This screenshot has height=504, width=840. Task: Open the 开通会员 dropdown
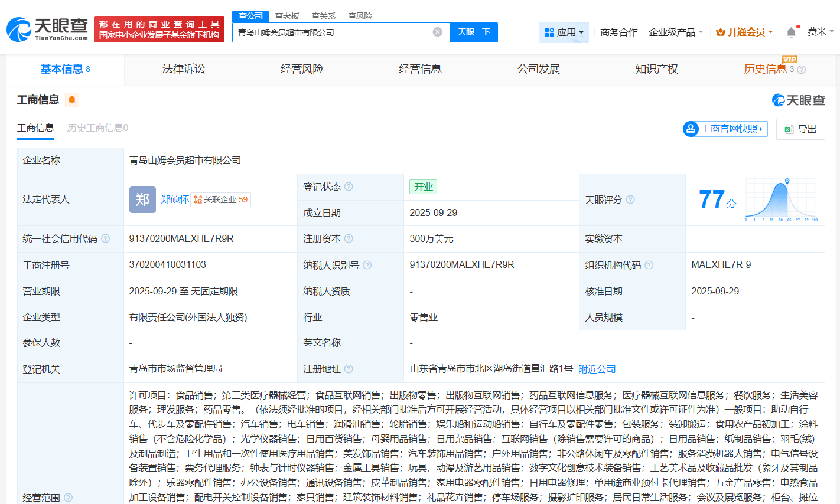click(x=744, y=32)
